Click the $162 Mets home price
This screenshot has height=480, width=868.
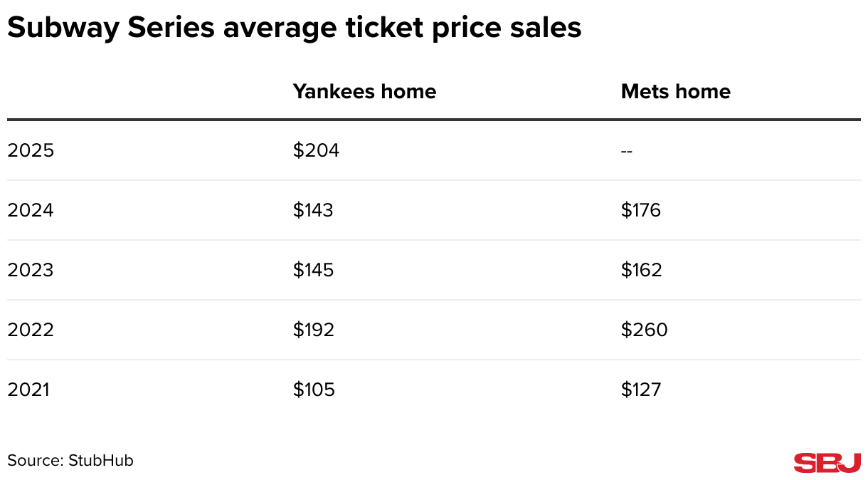tap(641, 271)
